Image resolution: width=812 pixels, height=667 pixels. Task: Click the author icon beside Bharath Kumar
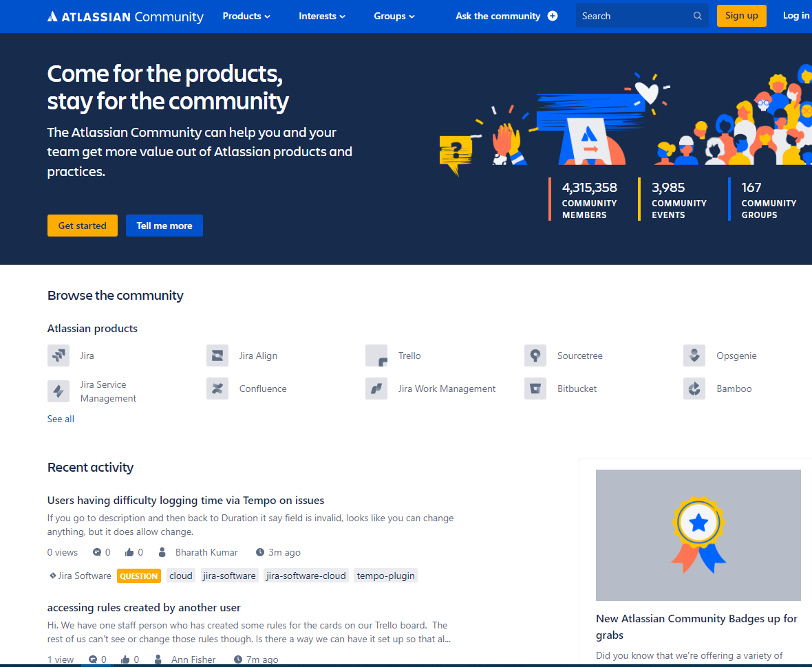point(162,552)
